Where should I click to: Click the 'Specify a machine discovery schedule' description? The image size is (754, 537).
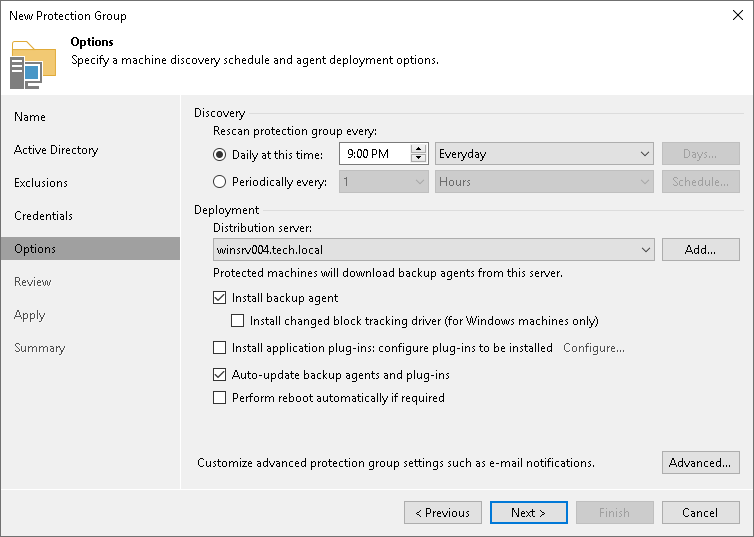(255, 60)
